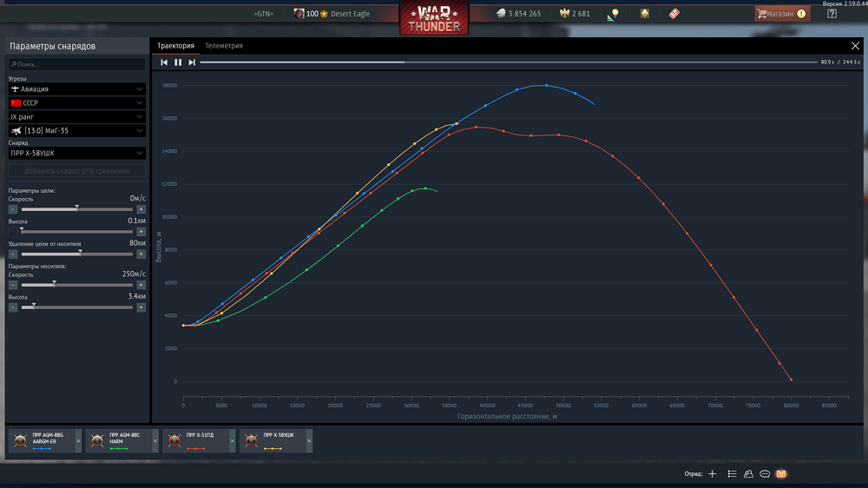Click the GTN clan tag

click(x=264, y=14)
